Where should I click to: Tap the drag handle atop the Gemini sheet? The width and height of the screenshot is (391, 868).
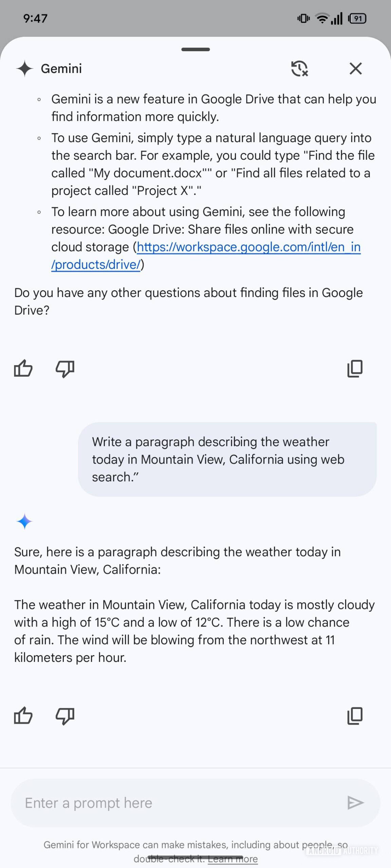(x=195, y=50)
